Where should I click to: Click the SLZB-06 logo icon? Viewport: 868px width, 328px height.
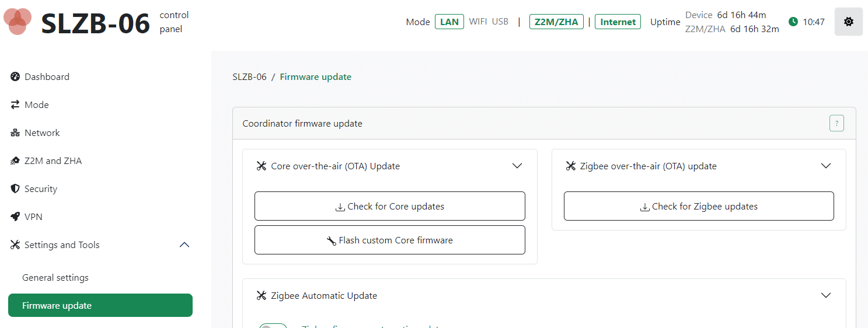point(18,22)
